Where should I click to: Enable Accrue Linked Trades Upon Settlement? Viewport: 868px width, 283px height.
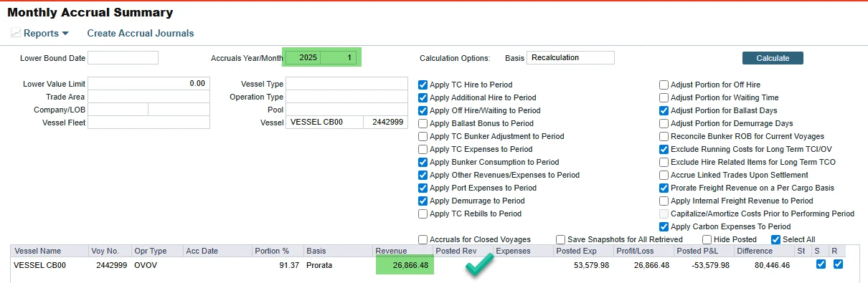pos(664,175)
